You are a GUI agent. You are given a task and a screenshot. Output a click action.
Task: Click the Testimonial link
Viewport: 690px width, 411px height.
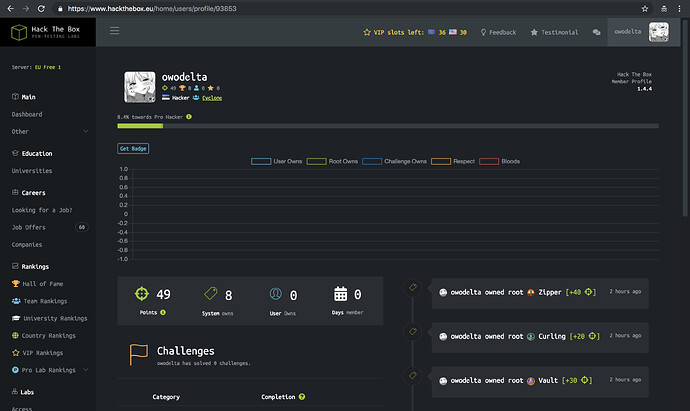(x=560, y=32)
